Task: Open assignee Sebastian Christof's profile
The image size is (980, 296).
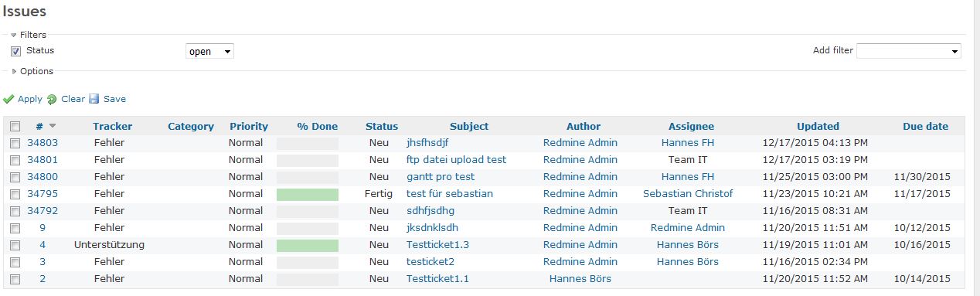Action: pos(688,194)
